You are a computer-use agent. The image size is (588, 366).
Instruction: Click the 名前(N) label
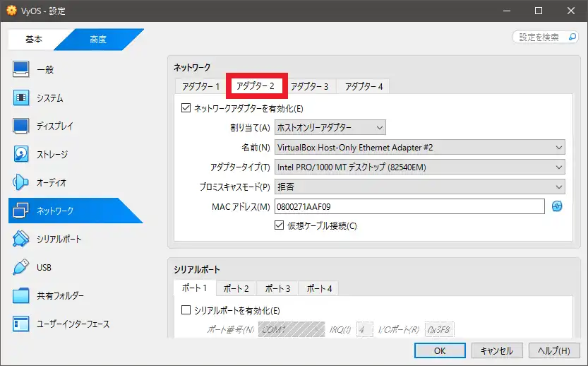256,148
